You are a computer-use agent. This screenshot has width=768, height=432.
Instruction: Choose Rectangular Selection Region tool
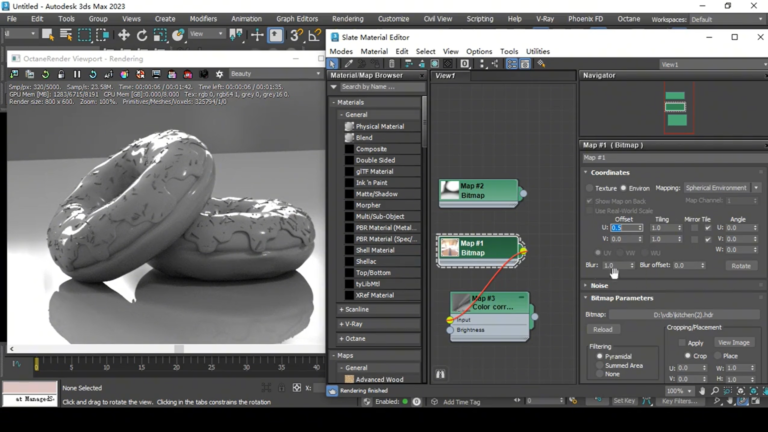(84, 35)
